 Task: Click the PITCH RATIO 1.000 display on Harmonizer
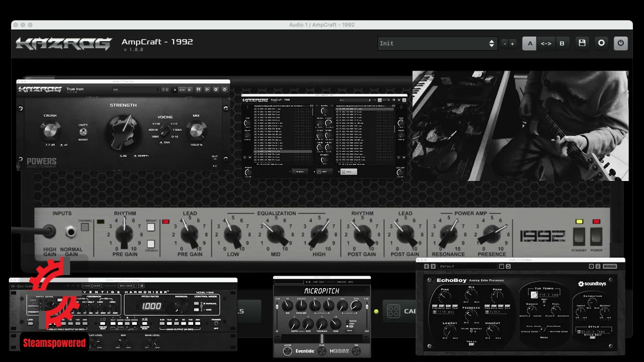151,306
